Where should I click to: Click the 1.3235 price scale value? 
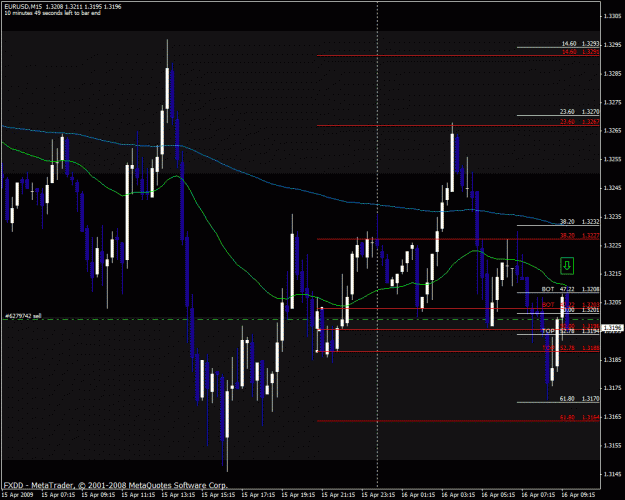(x=612, y=217)
